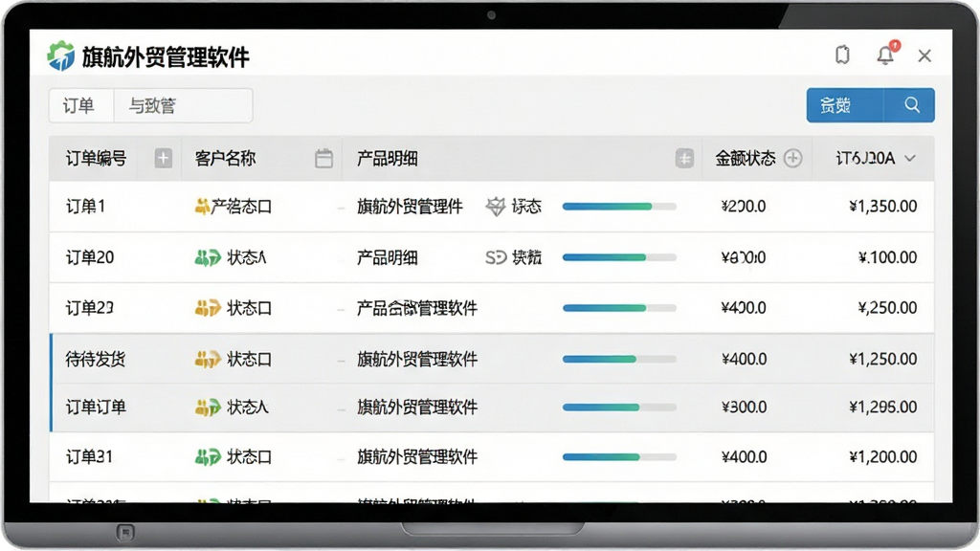The image size is (980, 551).
Task: Click the ¥1,200.00 total amount
Action: [x=883, y=457]
